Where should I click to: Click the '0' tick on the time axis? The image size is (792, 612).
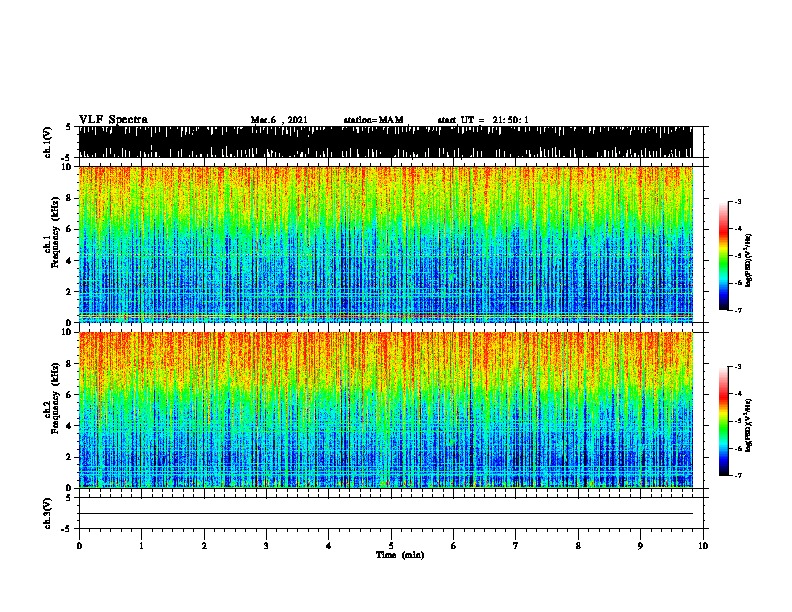[x=79, y=546]
